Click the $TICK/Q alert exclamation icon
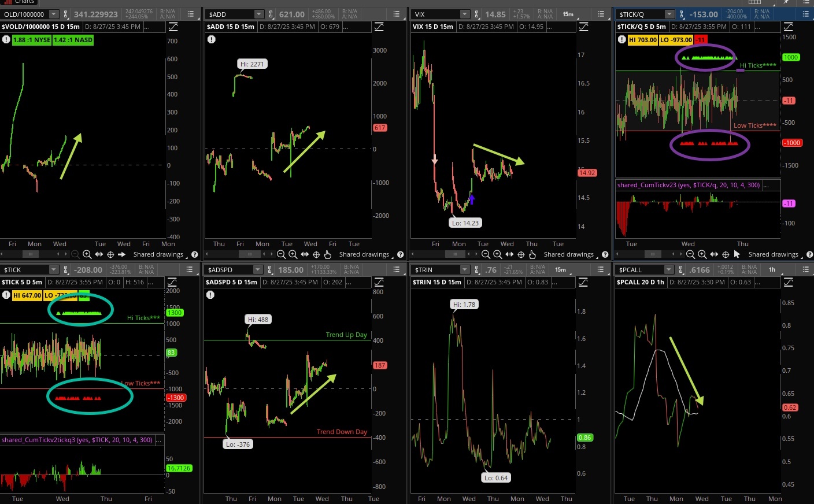The width and height of the screenshot is (814, 504). [x=621, y=40]
